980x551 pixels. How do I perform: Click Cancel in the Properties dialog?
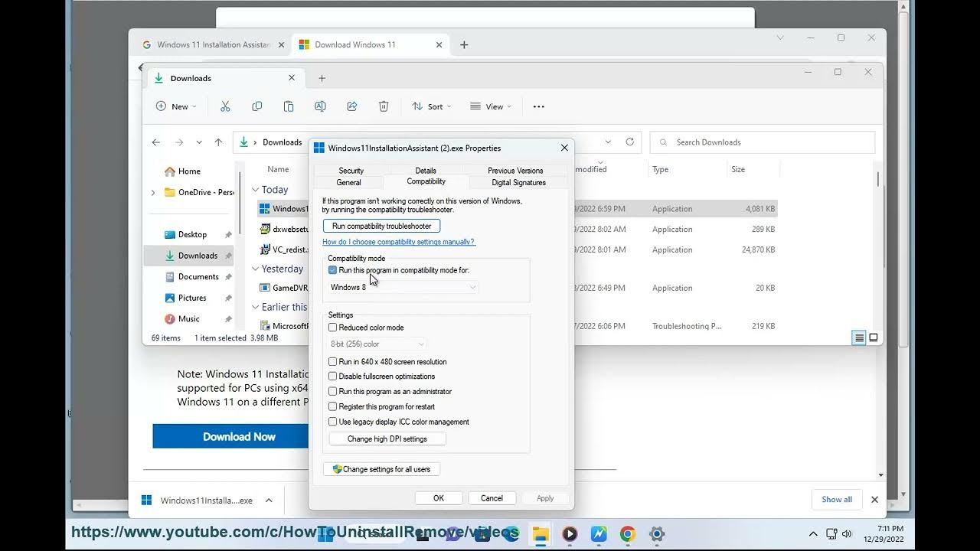click(x=492, y=498)
